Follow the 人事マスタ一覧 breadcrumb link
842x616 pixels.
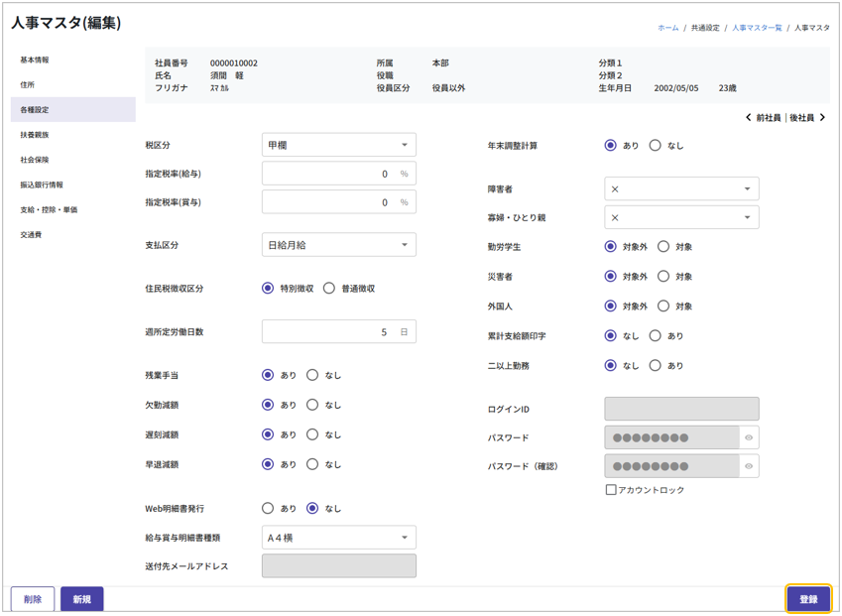[757, 28]
